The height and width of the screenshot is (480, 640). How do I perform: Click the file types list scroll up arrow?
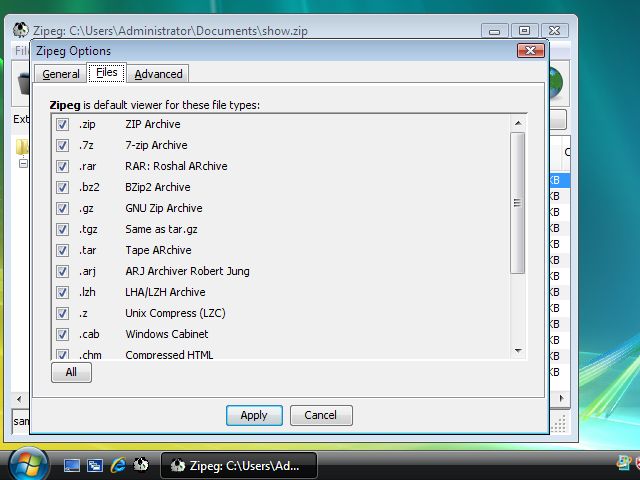coord(518,123)
